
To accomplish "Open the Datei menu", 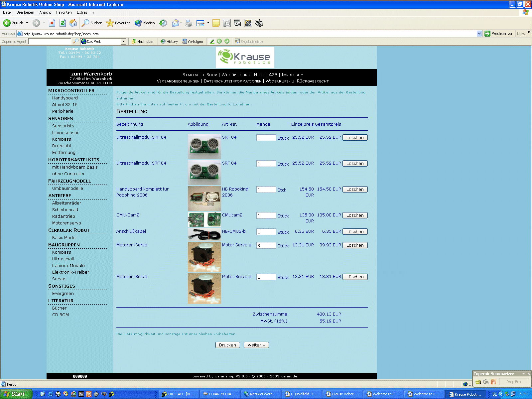I will (7, 12).
